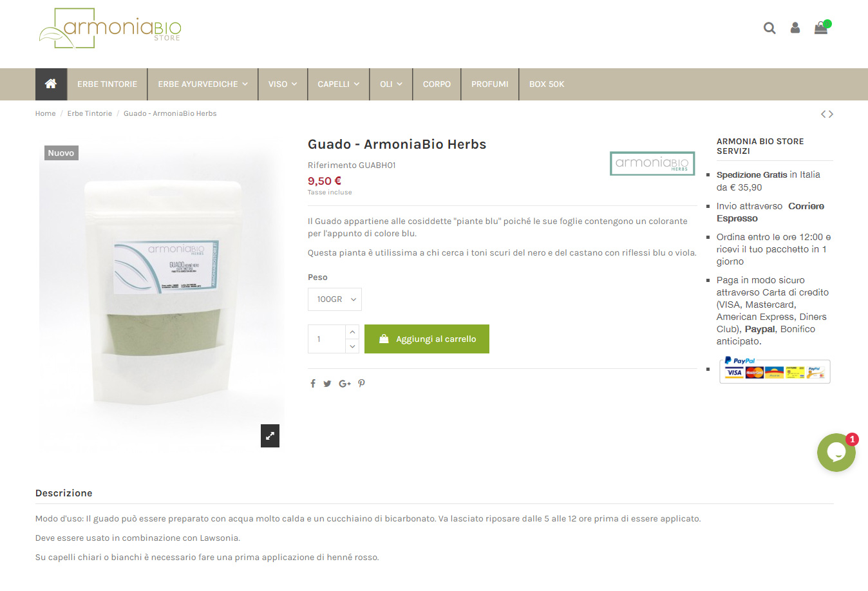
Task: Click Aggiungi al carrello button
Action: click(x=427, y=339)
